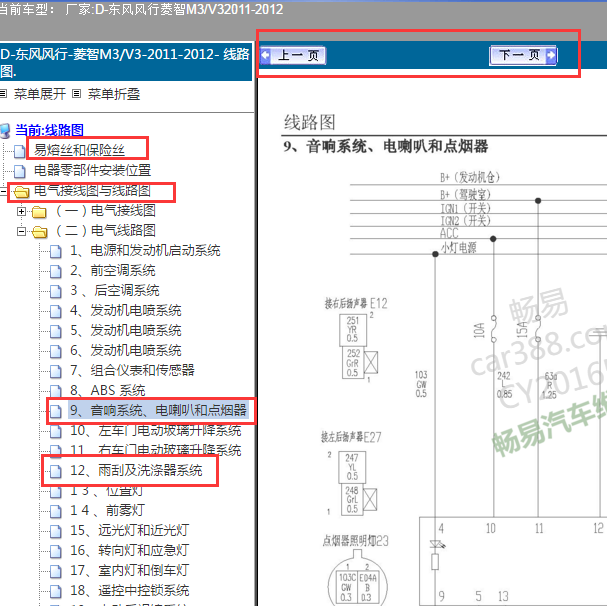This screenshot has height=606, width=607.
Task: Open 10、左车门电动玻璃升降系统 diagram
Action: [x=156, y=430]
